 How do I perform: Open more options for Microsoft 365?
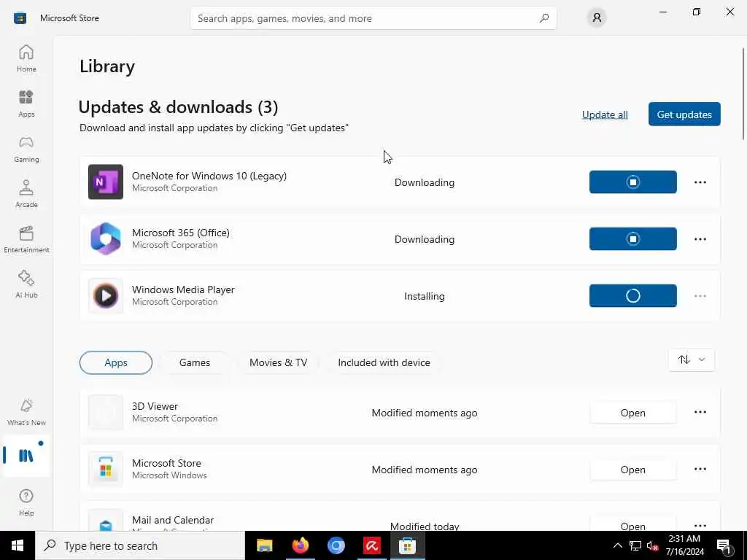(x=700, y=238)
